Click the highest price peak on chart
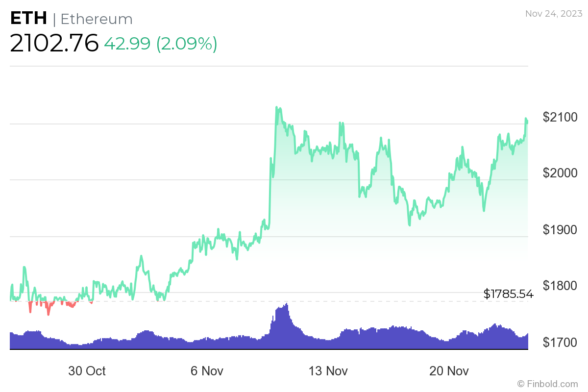The height and width of the screenshot is (392, 588). [x=276, y=108]
